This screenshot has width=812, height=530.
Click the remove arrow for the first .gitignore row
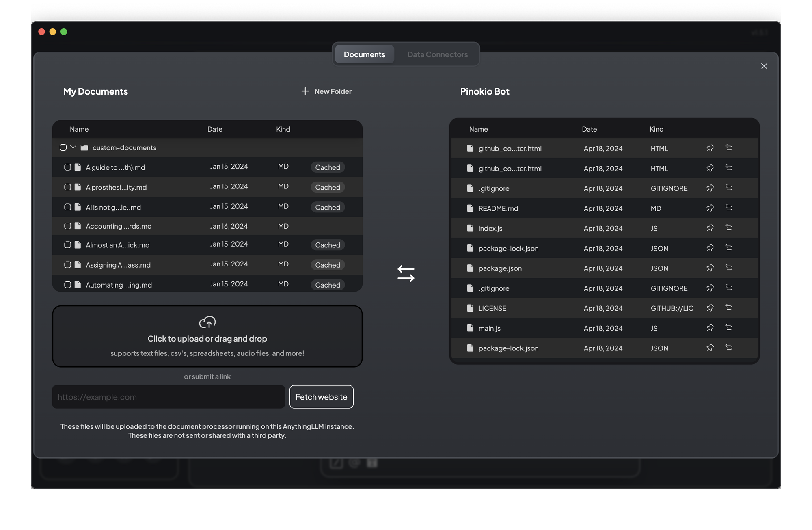729,188
